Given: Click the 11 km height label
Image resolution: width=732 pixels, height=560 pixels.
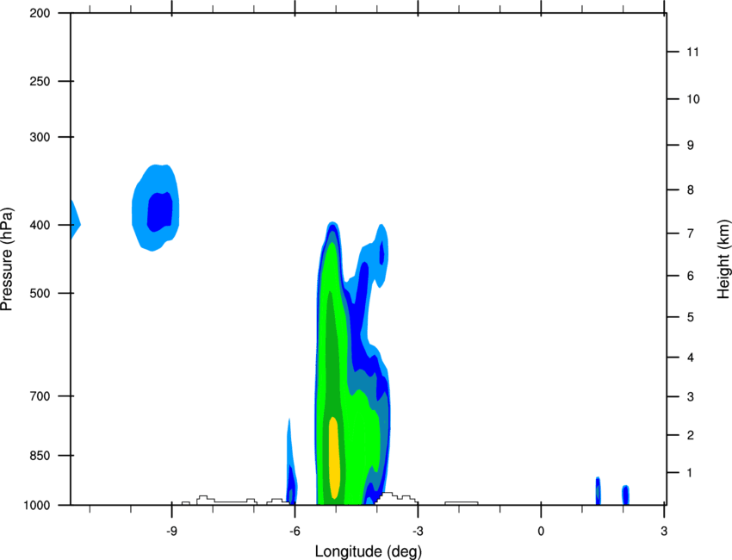Looking at the screenshot, I should [692, 52].
